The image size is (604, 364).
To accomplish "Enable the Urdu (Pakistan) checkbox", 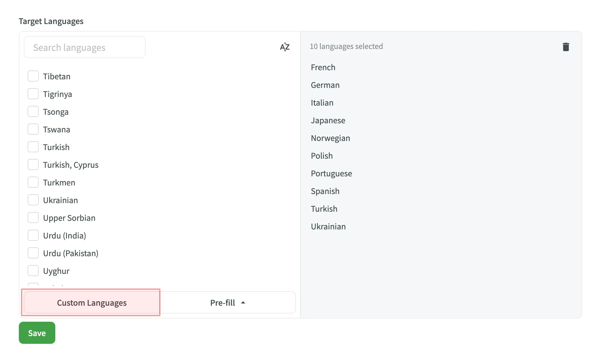I will (x=33, y=253).
